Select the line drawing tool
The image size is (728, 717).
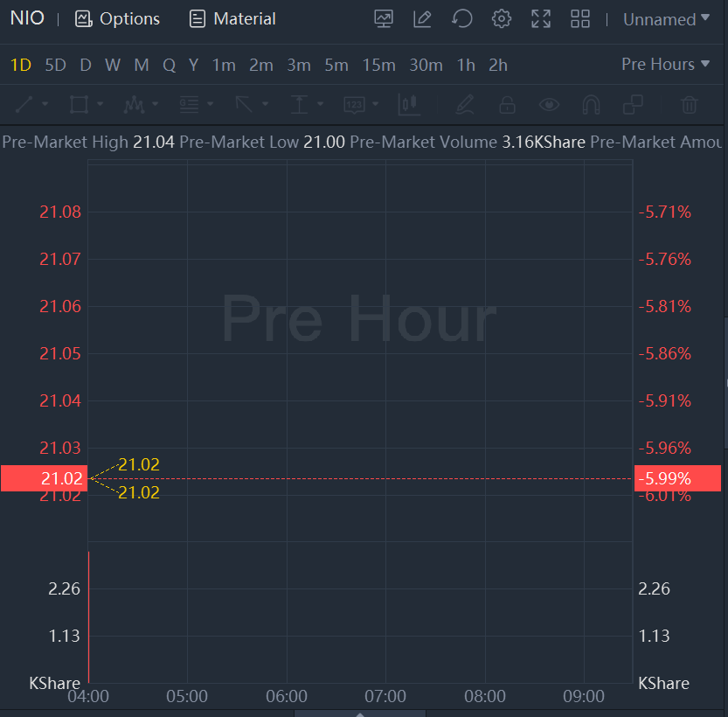(x=24, y=105)
